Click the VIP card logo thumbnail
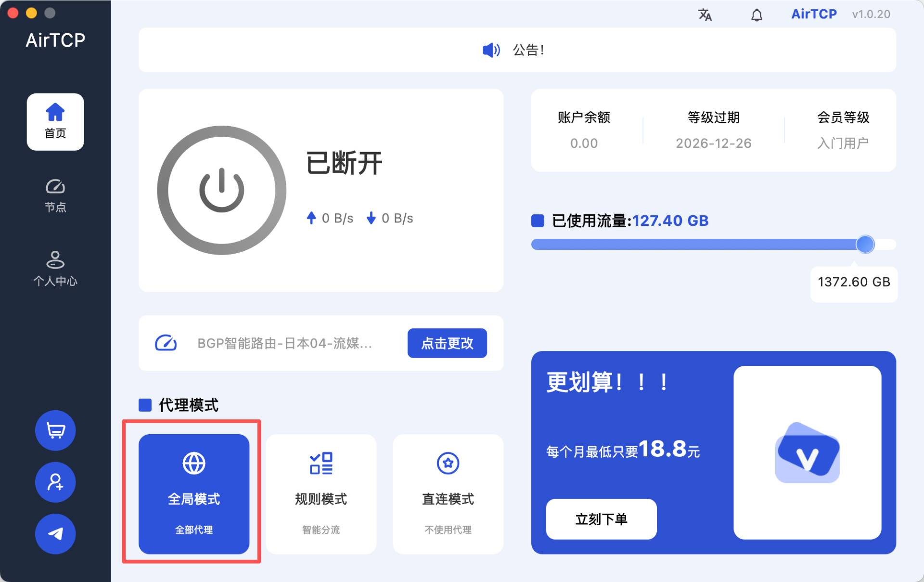This screenshot has width=924, height=582. point(807,453)
